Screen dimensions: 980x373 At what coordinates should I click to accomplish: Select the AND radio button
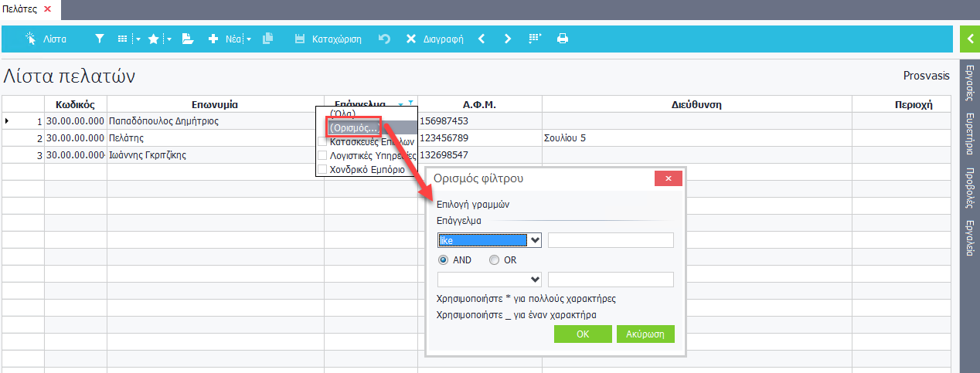[x=443, y=260]
